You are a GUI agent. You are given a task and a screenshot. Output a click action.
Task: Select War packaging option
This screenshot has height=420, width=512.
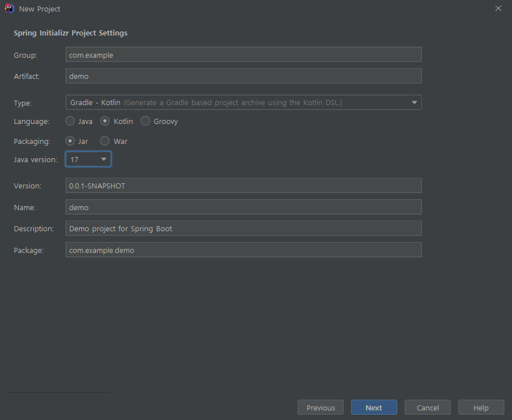(x=105, y=141)
